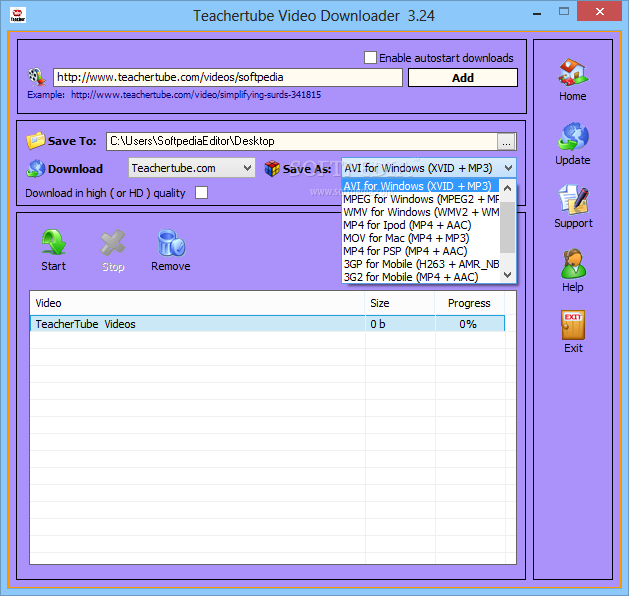Select AVI for Windows (XVID + MP3) option
The image size is (629, 596).
click(420, 186)
